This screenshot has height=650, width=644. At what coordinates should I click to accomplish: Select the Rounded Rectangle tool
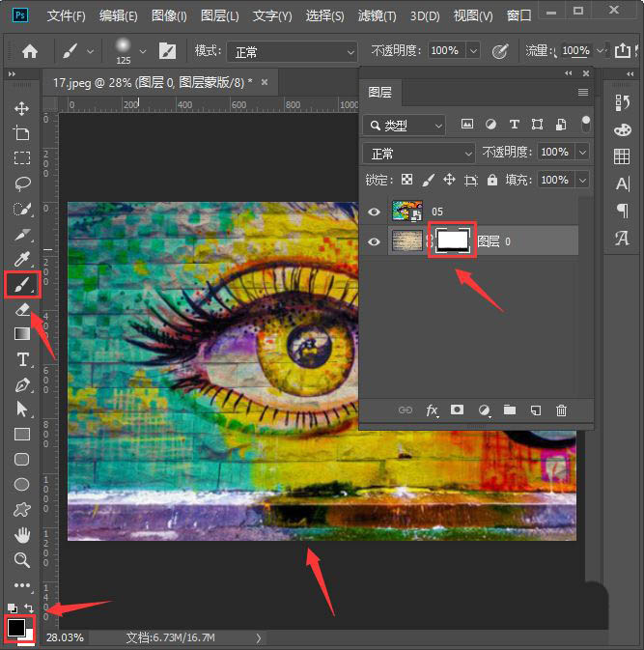point(22,460)
